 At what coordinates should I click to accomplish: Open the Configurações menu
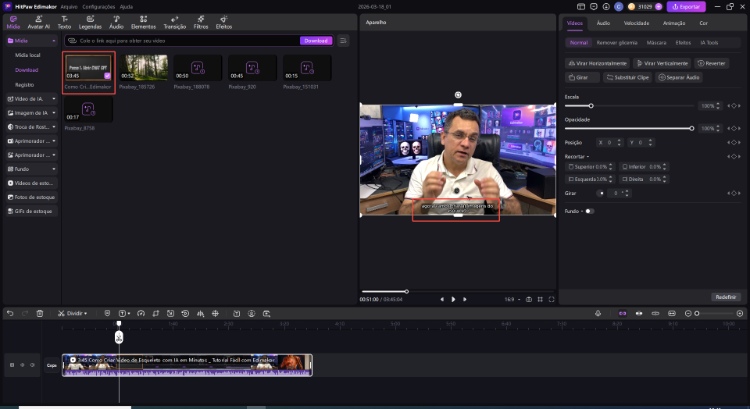pyautogui.click(x=98, y=6)
